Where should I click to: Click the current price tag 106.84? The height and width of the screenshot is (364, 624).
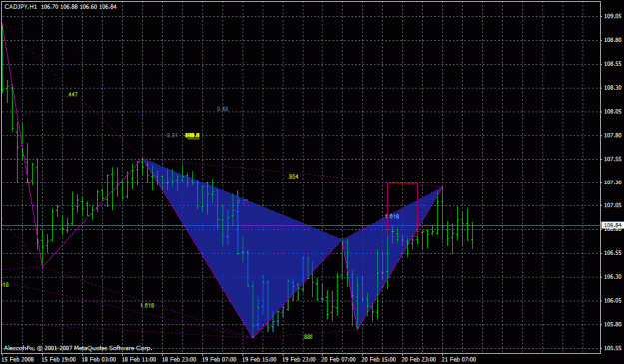(612, 225)
